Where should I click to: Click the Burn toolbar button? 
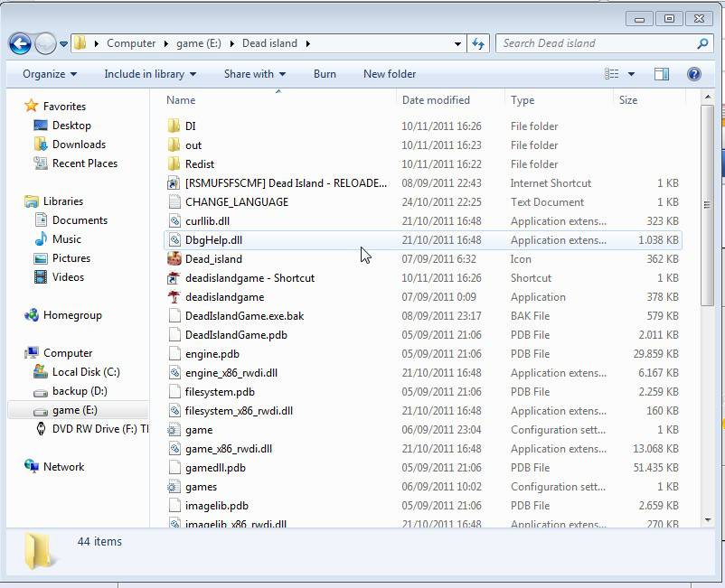click(325, 74)
